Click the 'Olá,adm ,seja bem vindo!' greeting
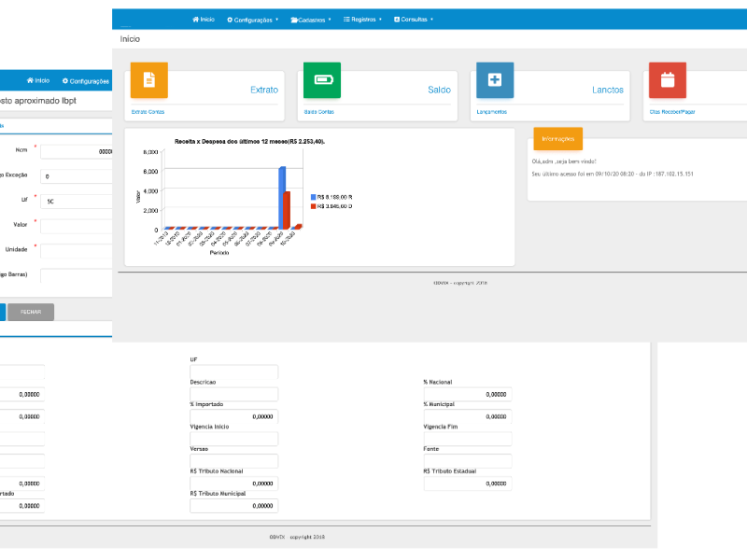The image size is (747, 560). click(x=564, y=161)
